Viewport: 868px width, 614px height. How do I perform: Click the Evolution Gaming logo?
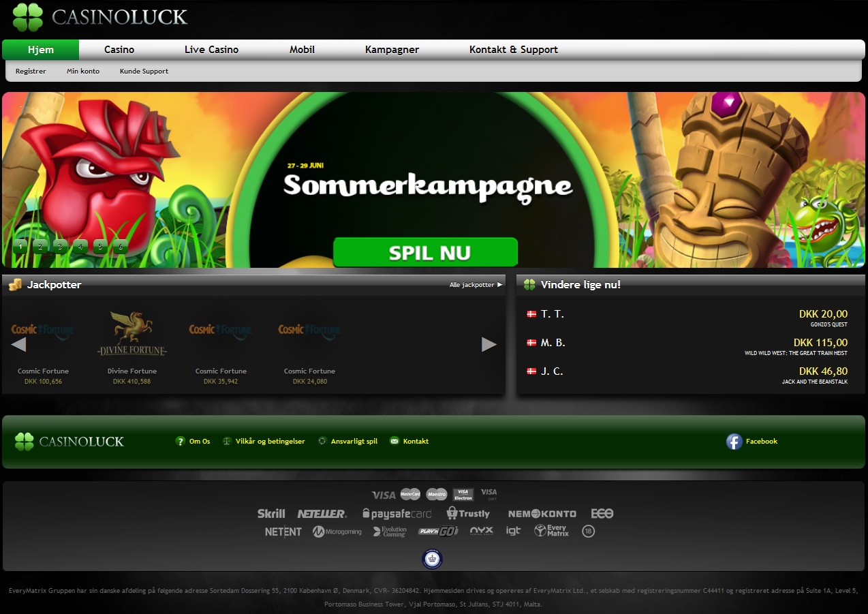coord(390,532)
